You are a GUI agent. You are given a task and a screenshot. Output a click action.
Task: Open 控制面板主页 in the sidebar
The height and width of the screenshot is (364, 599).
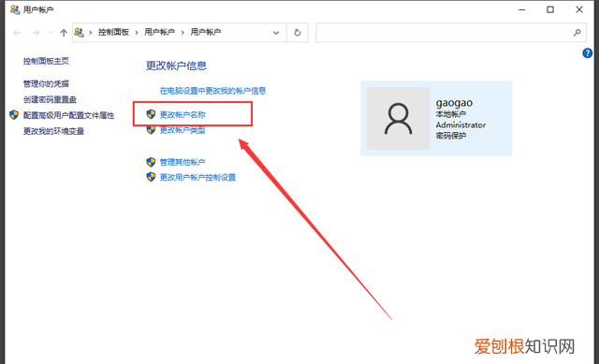click(x=46, y=61)
